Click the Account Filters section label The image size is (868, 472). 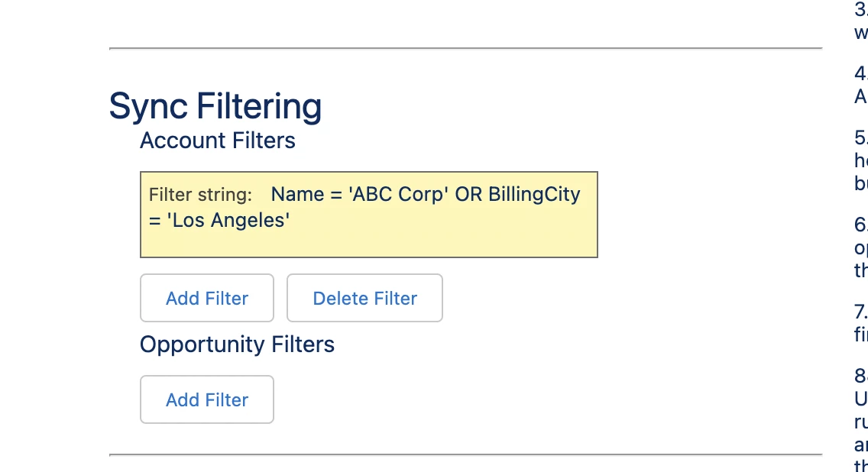point(218,141)
